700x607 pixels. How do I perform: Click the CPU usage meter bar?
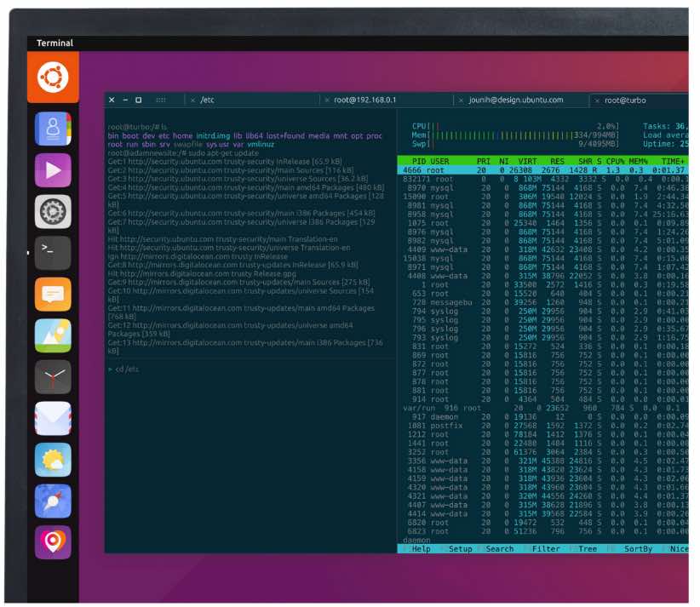pos(515,126)
